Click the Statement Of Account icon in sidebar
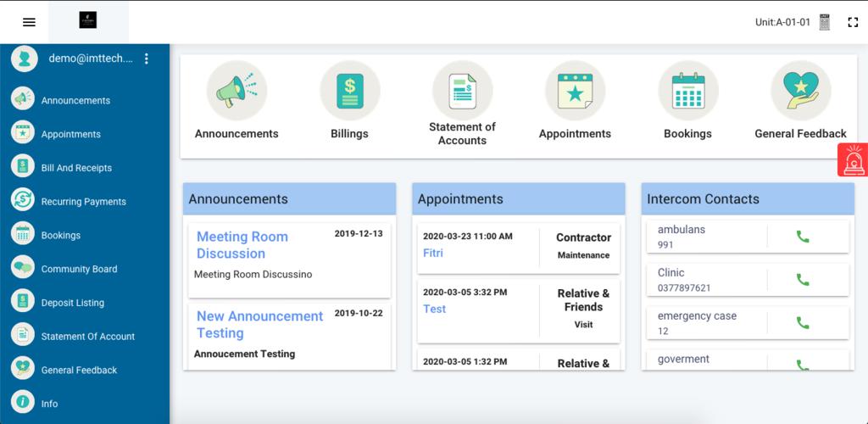868x424 pixels. click(23, 334)
